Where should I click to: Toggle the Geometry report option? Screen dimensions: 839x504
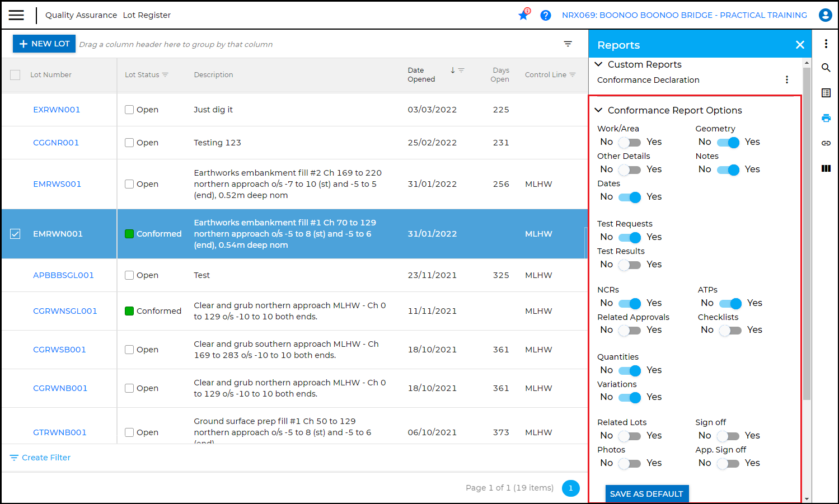coord(728,142)
